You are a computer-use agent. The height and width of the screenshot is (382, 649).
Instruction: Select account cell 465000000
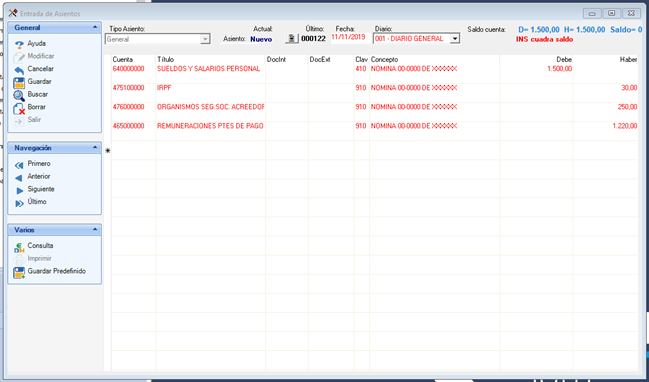click(128, 126)
